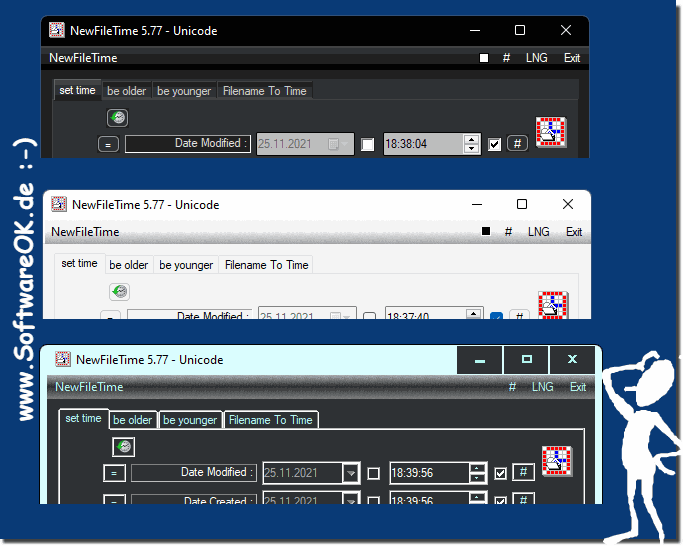Click NewFileTime app icon in bottom window title bar
This screenshot has height=546, width=683.
[x=63, y=359]
